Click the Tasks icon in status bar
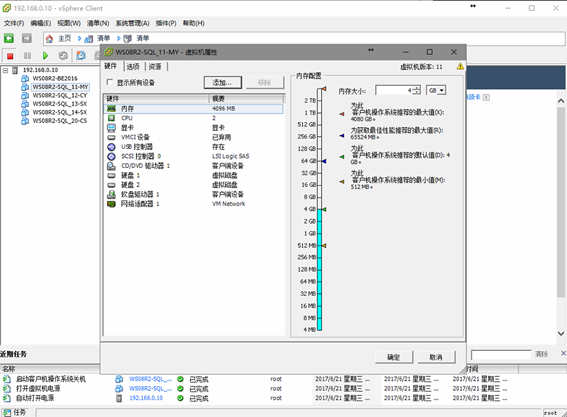 [x=7, y=412]
